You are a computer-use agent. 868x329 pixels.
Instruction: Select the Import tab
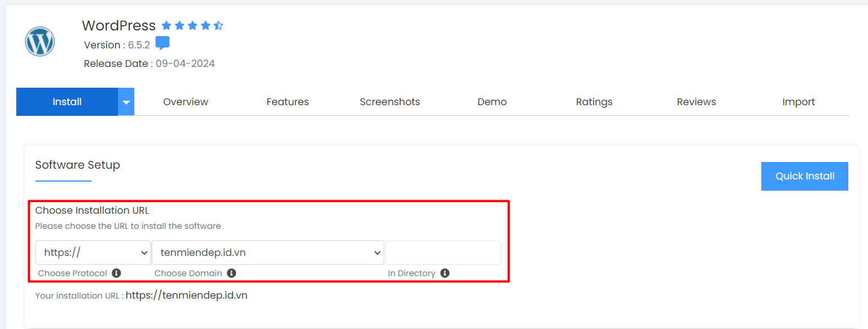point(798,101)
